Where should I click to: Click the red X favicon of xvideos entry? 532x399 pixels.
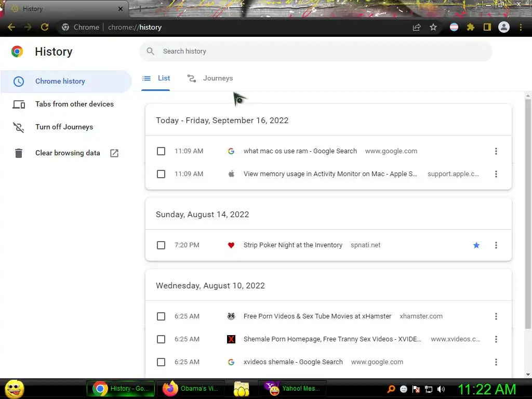coord(231,339)
